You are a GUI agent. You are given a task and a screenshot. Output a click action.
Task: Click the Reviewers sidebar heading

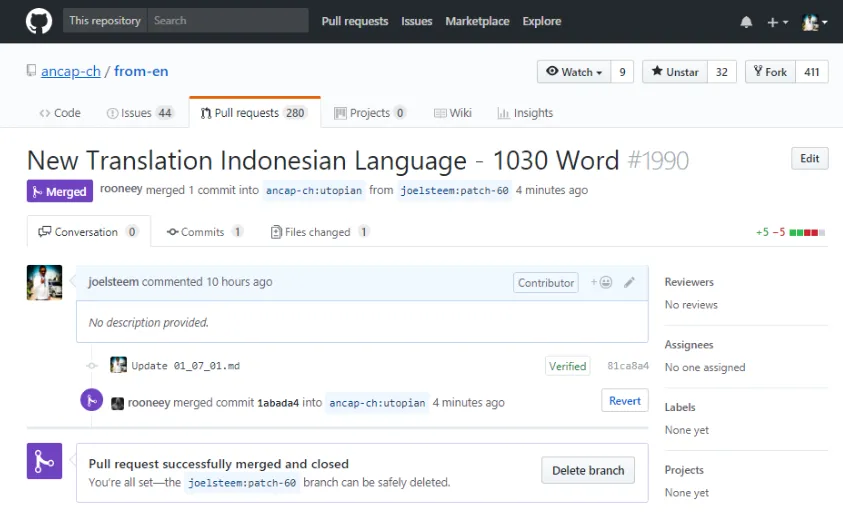click(x=689, y=282)
